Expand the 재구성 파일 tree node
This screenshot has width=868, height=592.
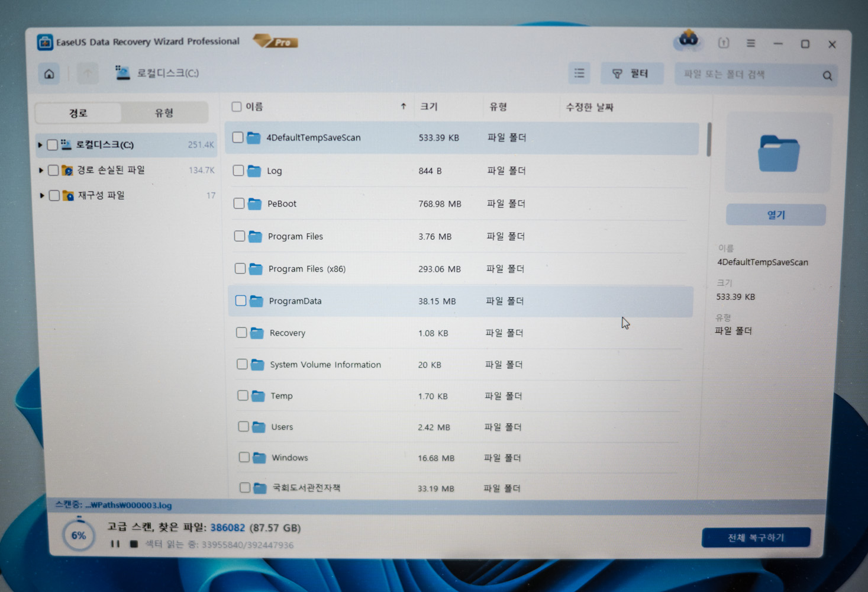coord(41,195)
